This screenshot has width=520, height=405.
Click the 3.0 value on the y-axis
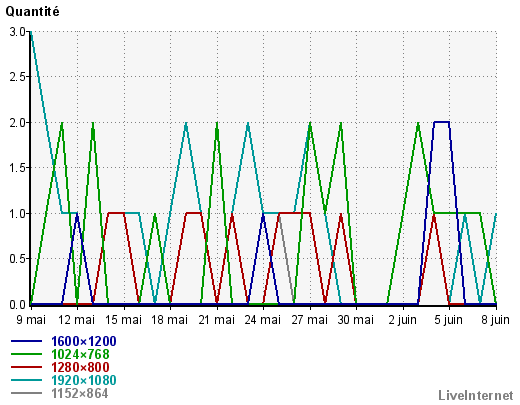[17, 32]
